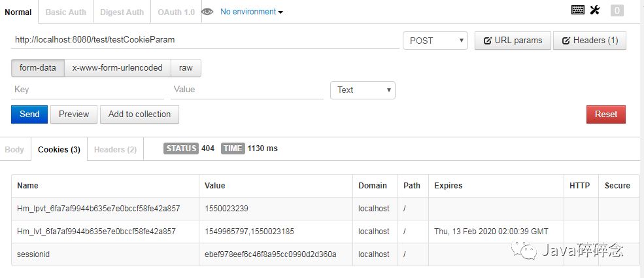Open the URL params editor

[x=513, y=41]
